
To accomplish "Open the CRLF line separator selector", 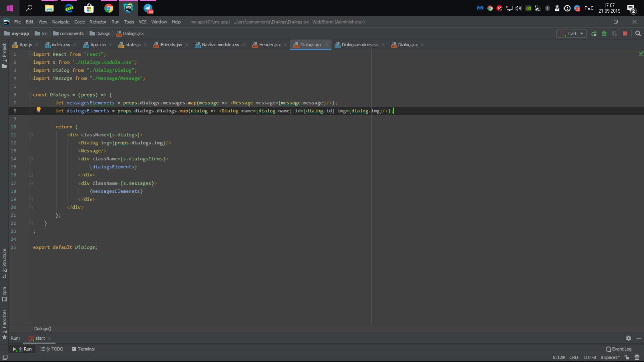I will [574, 357].
